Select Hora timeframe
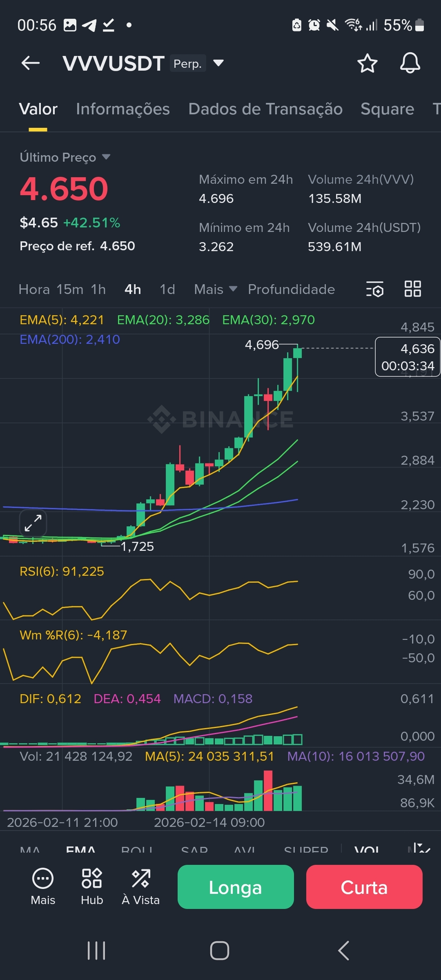Image resolution: width=441 pixels, height=980 pixels. pyautogui.click(x=34, y=289)
